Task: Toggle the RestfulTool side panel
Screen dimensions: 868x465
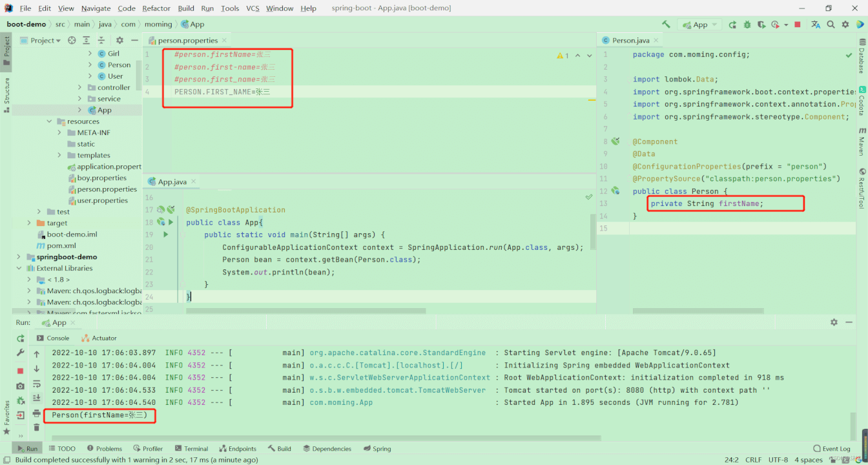Action: tap(862, 188)
